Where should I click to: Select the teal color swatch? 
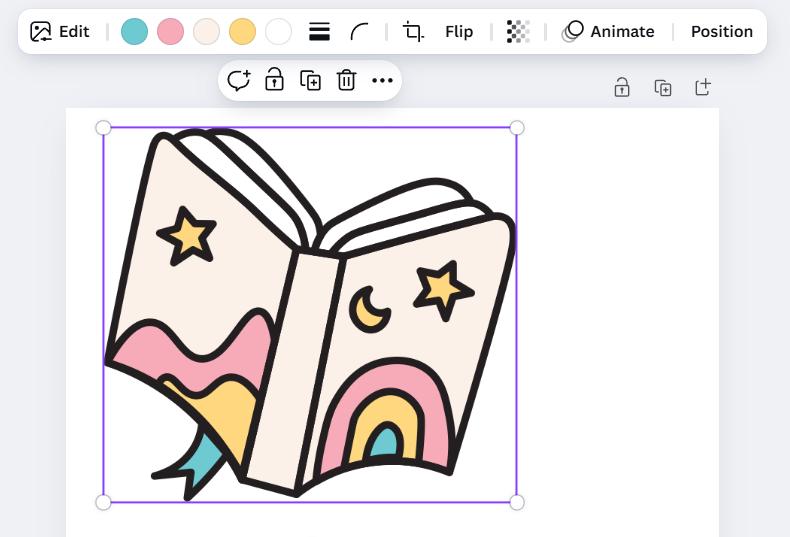[135, 32]
